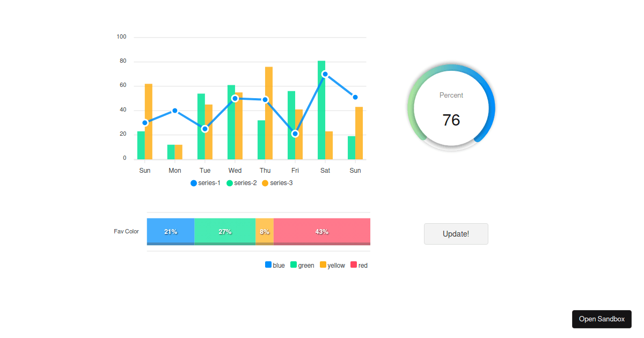Viewport: 644px width, 338px height.
Task: Select the 27% green bar segment
Action: (225, 232)
